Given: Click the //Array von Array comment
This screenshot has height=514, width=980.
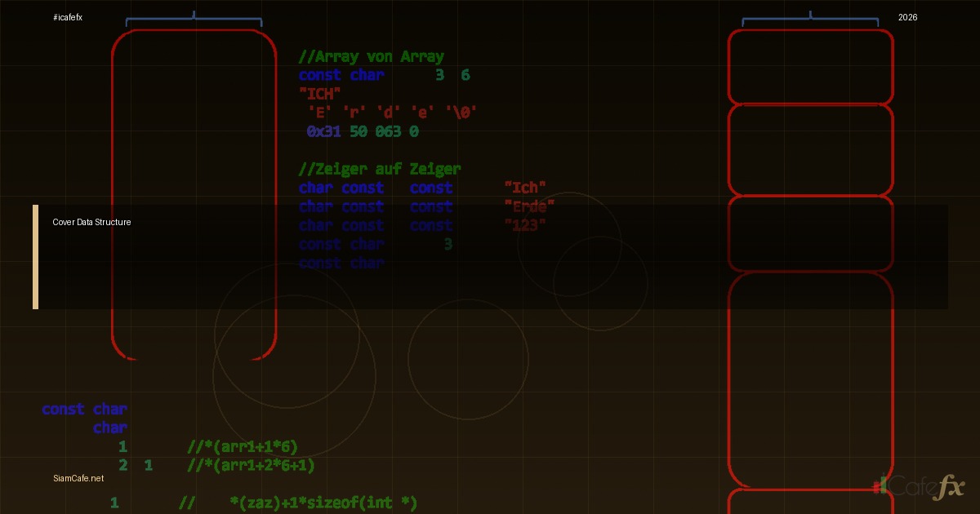Looking at the screenshot, I should click(x=372, y=56).
